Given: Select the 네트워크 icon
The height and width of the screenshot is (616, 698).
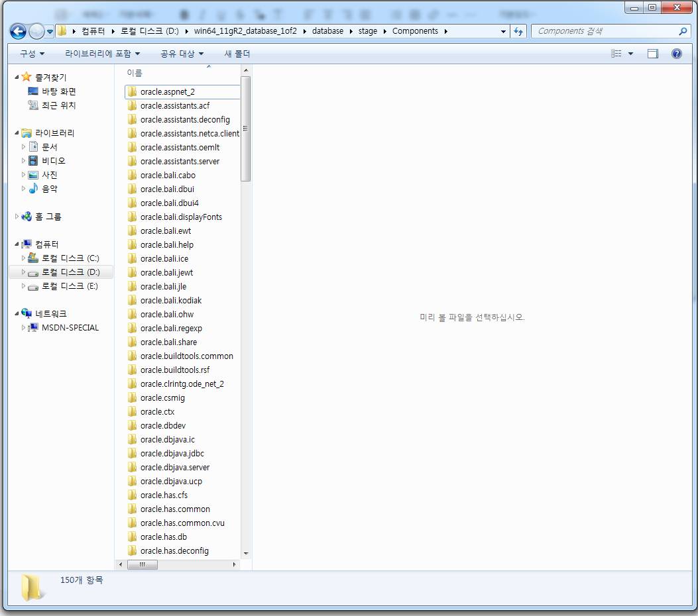Looking at the screenshot, I should 27,313.
